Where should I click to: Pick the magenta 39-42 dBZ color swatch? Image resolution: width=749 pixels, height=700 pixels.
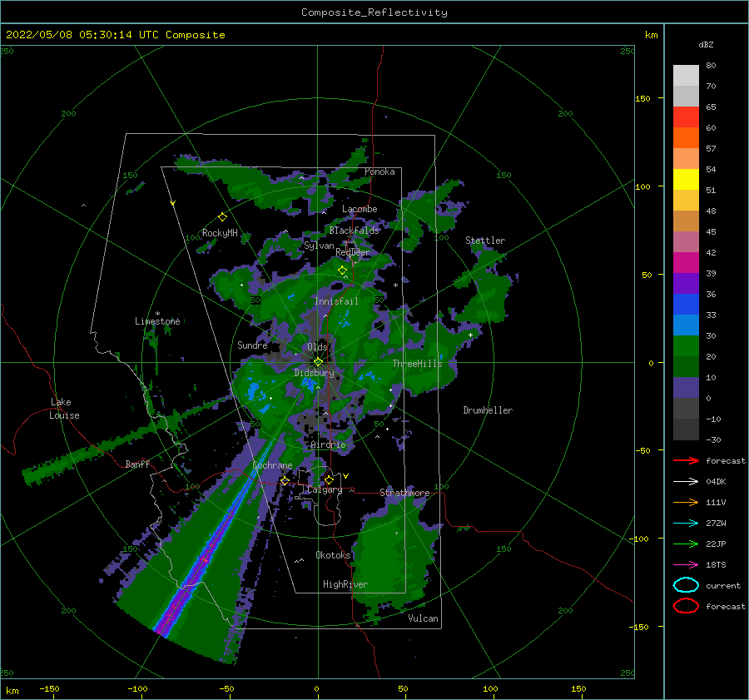click(686, 263)
